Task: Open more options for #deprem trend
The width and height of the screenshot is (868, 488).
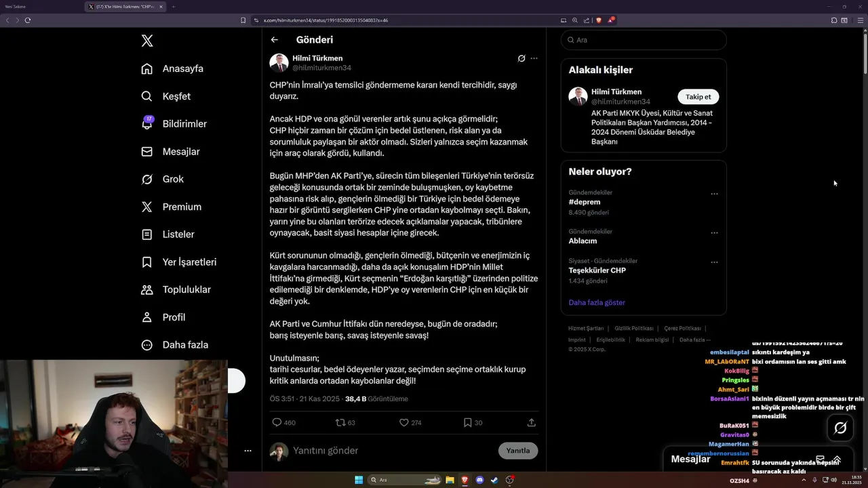Action: coord(714,194)
